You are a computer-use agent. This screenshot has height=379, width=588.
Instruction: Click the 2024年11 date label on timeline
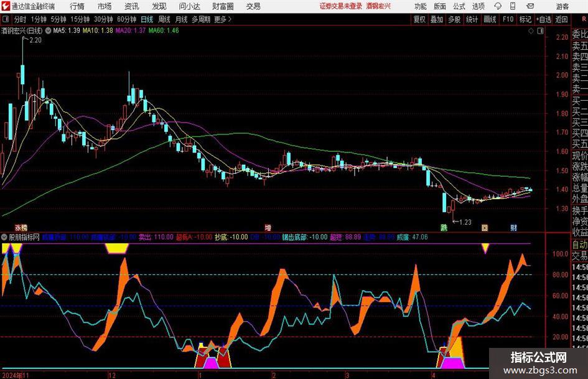point(16,375)
